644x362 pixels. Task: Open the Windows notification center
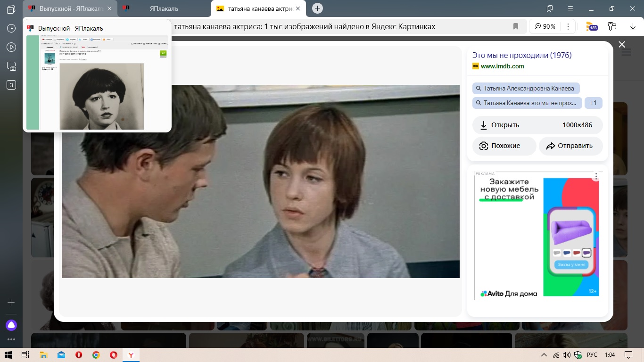tap(628, 355)
